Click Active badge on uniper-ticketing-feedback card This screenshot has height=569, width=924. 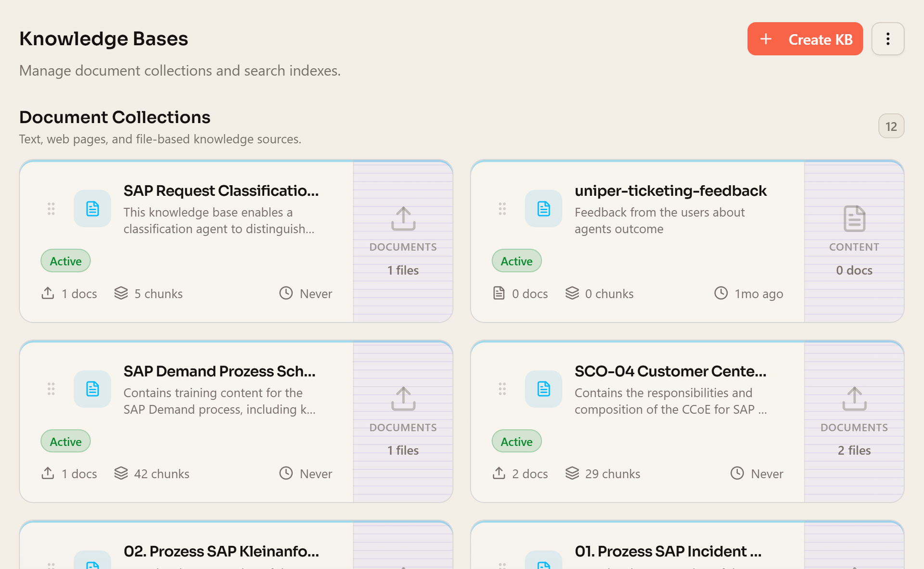(516, 261)
